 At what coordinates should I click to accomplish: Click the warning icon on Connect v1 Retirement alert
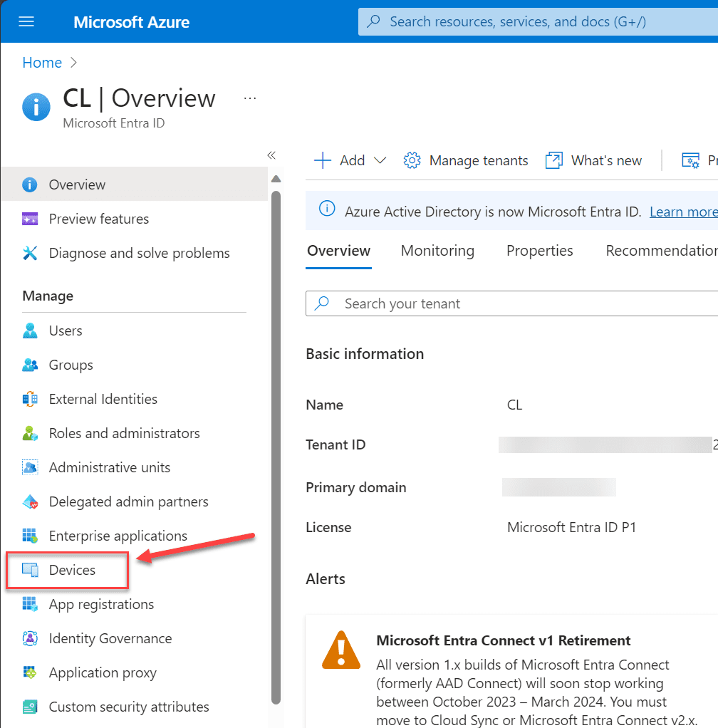click(x=341, y=650)
